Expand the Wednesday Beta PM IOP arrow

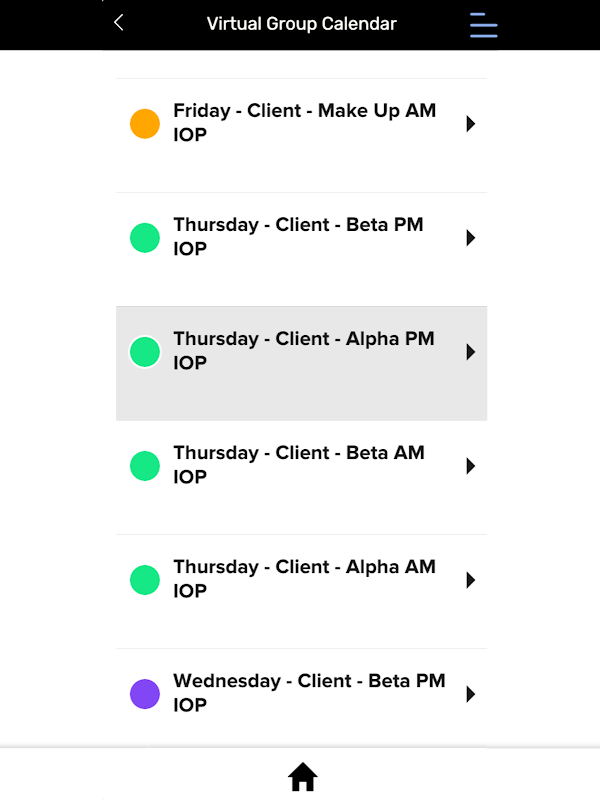coord(470,694)
